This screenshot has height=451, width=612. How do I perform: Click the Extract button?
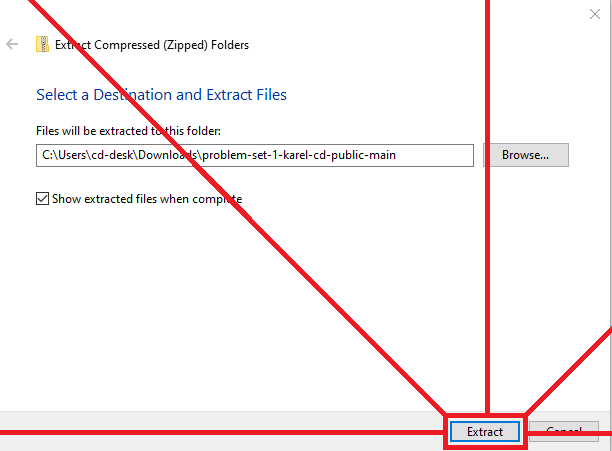tap(485, 431)
